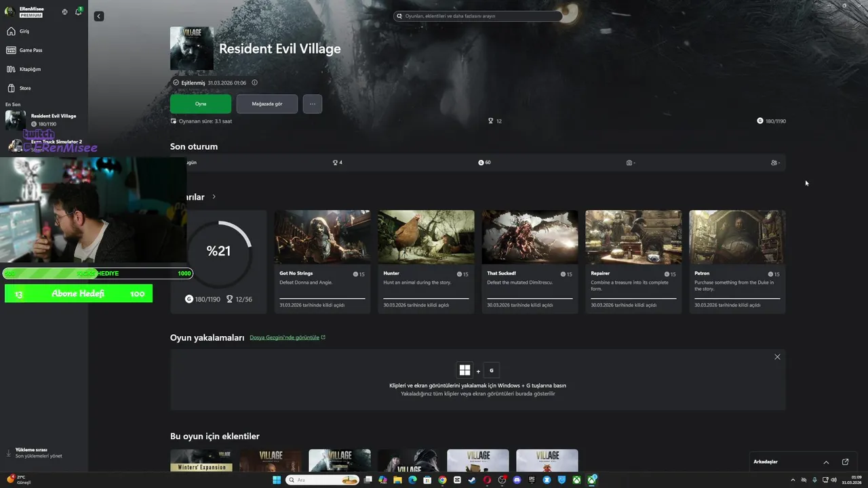This screenshot has height=488, width=868.
Task: Click the Son oturum friends icon
Action: coord(774,163)
